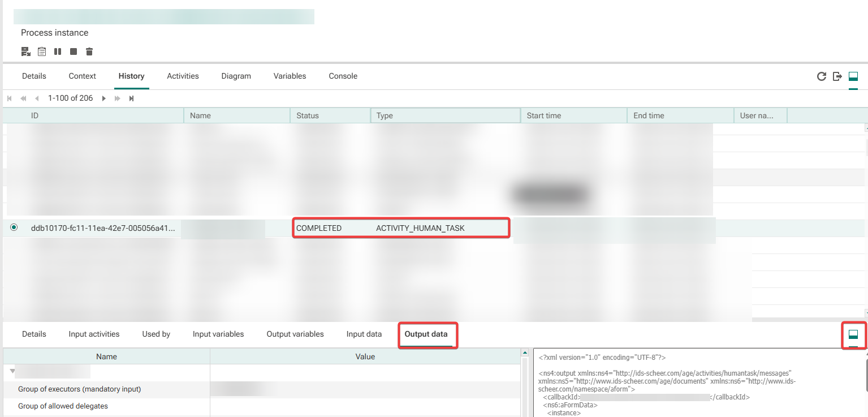The height and width of the screenshot is (417, 868).
Task: Sort by the Status column header
Action: point(330,115)
